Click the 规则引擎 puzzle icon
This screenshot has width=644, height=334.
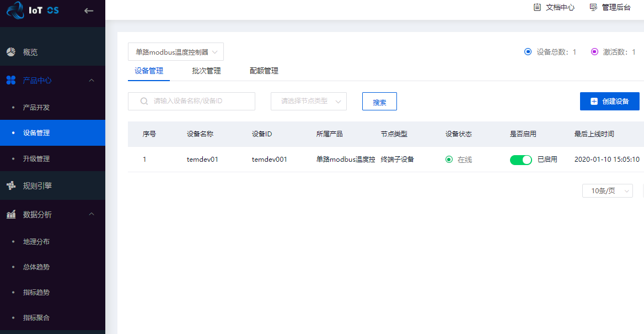pyautogui.click(x=11, y=186)
